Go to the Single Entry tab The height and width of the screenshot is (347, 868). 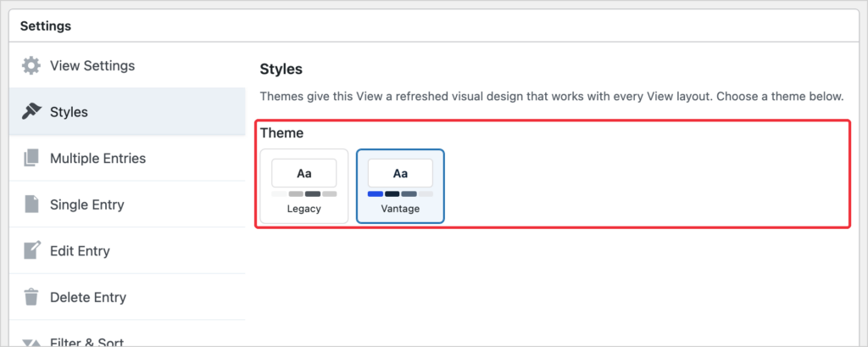(127, 204)
